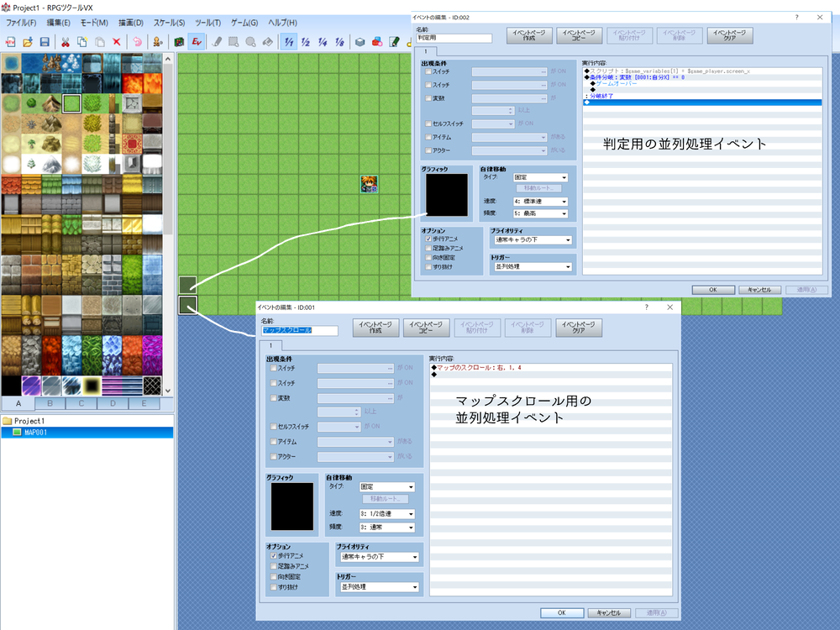Viewport: 840px width, 630px height.
Task: Click the Copy icon in toolbar
Action: coord(82,42)
